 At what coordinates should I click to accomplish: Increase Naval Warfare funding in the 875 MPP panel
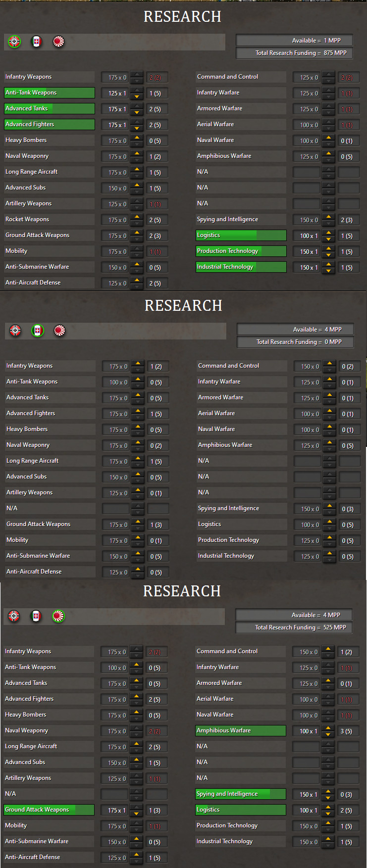(329, 138)
